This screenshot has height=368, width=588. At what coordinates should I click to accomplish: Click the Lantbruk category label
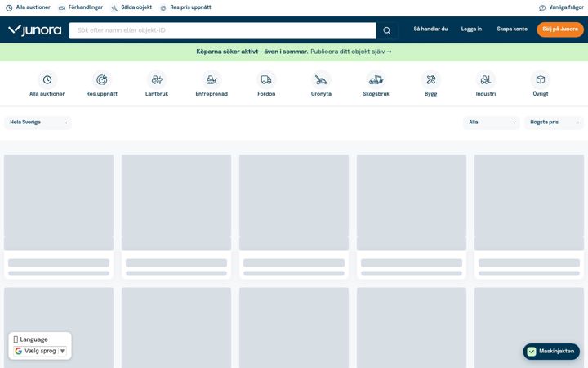pyautogui.click(x=157, y=94)
